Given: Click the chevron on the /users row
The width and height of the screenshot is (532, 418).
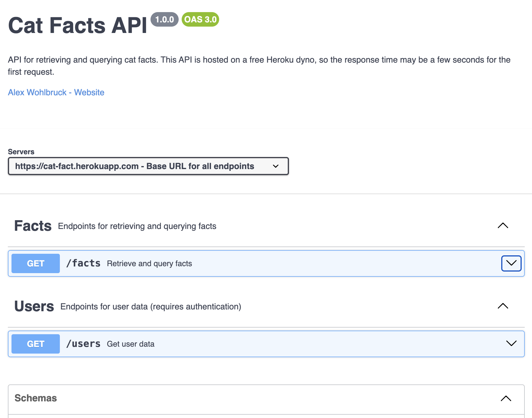Looking at the screenshot, I should 511,343.
